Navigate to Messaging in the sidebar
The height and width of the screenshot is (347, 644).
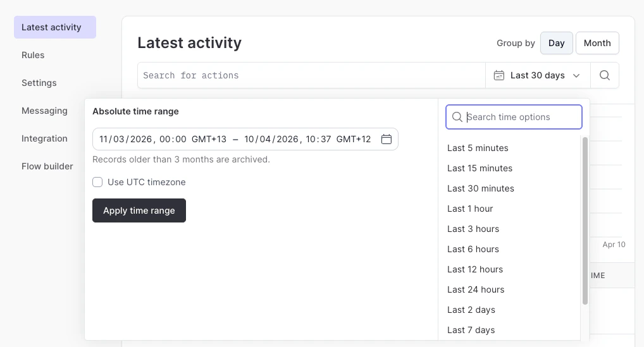pyautogui.click(x=44, y=111)
